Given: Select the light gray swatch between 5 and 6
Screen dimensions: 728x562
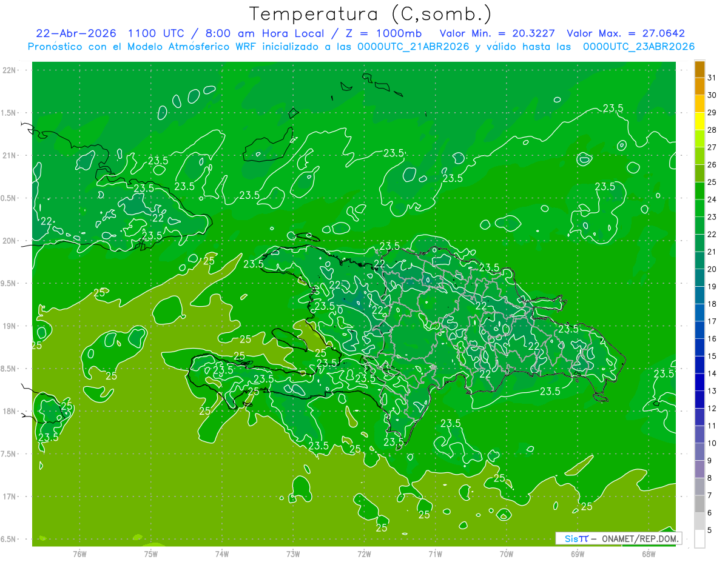Looking at the screenshot, I should [699, 521].
